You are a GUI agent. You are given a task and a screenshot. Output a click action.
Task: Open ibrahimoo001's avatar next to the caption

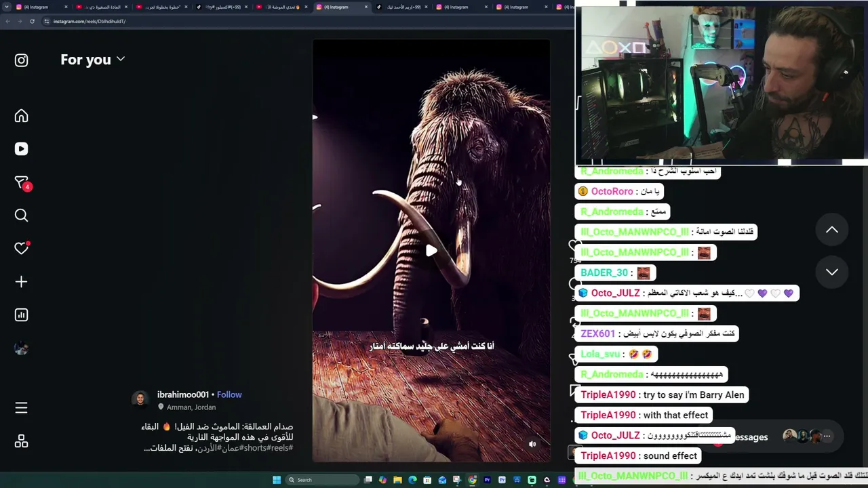pyautogui.click(x=140, y=399)
